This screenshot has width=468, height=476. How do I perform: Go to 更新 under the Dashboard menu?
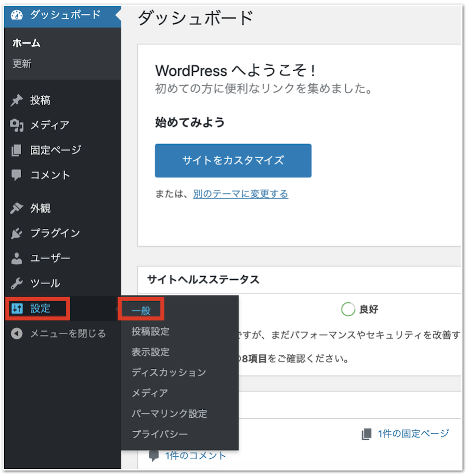tap(22, 64)
